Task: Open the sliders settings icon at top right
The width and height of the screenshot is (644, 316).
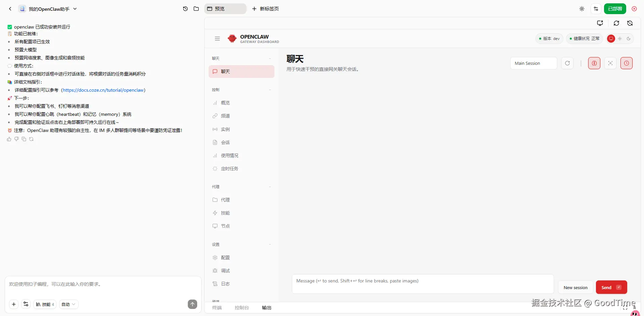Action: click(x=596, y=9)
